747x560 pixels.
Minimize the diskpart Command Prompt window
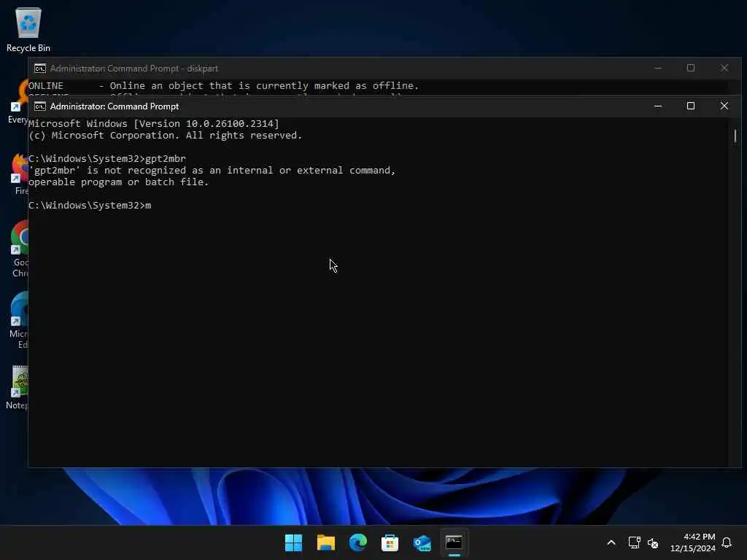coord(658,68)
